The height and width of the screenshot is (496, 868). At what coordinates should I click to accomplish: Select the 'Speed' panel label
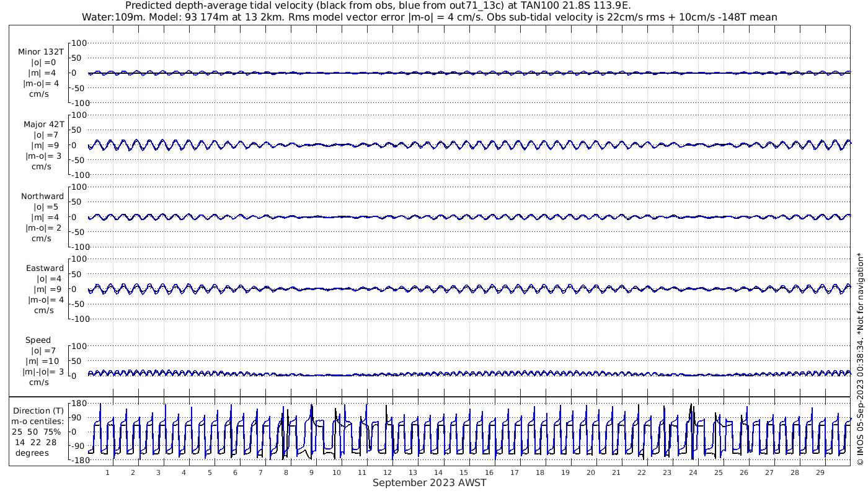(38, 340)
